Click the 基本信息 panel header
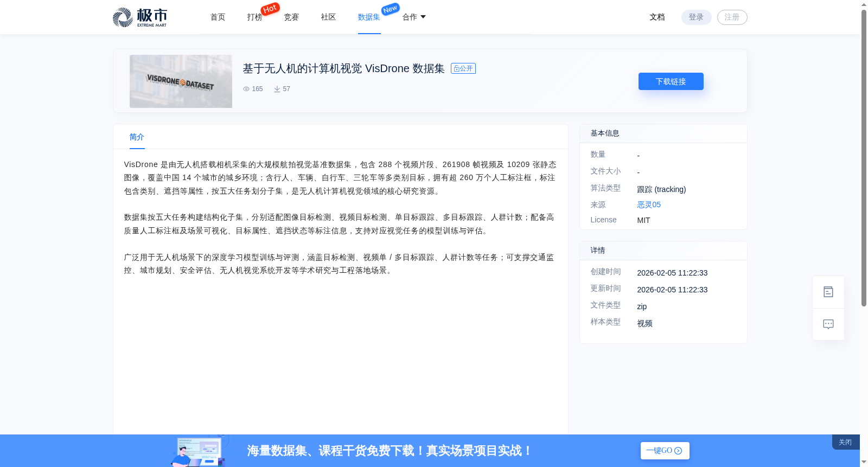868x467 pixels. [x=663, y=133]
